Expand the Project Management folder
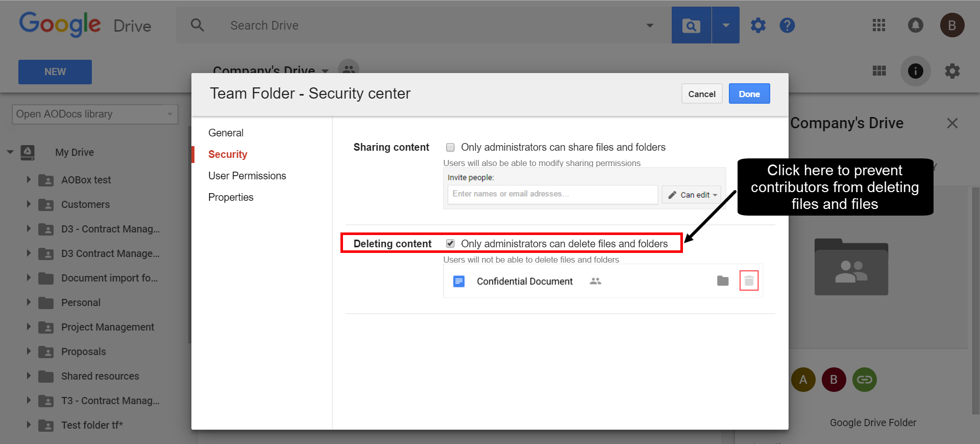This screenshot has width=980, height=444. pos(29,326)
